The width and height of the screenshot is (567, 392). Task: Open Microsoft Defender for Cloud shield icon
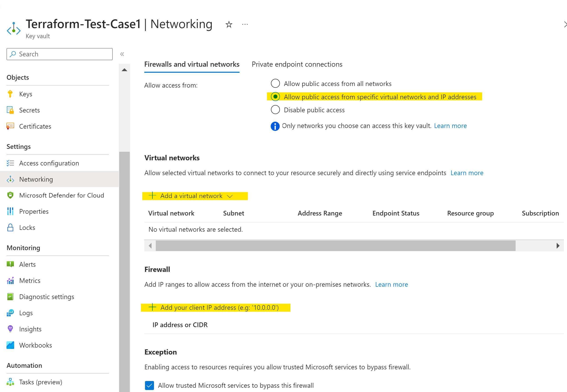pyautogui.click(x=10, y=195)
